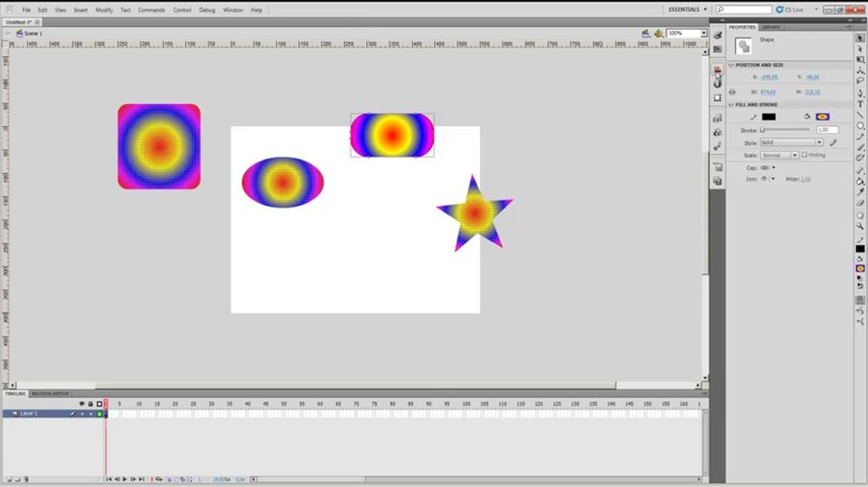Collapse the Position and Size section

coord(731,65)
